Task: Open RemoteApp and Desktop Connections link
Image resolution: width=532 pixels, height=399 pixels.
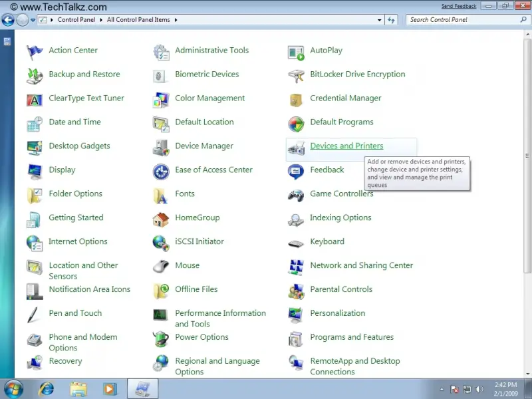Action: click(355, 366)
